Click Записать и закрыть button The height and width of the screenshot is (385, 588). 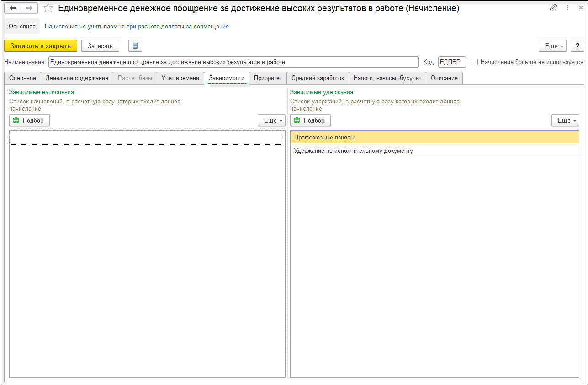point(41,46)
